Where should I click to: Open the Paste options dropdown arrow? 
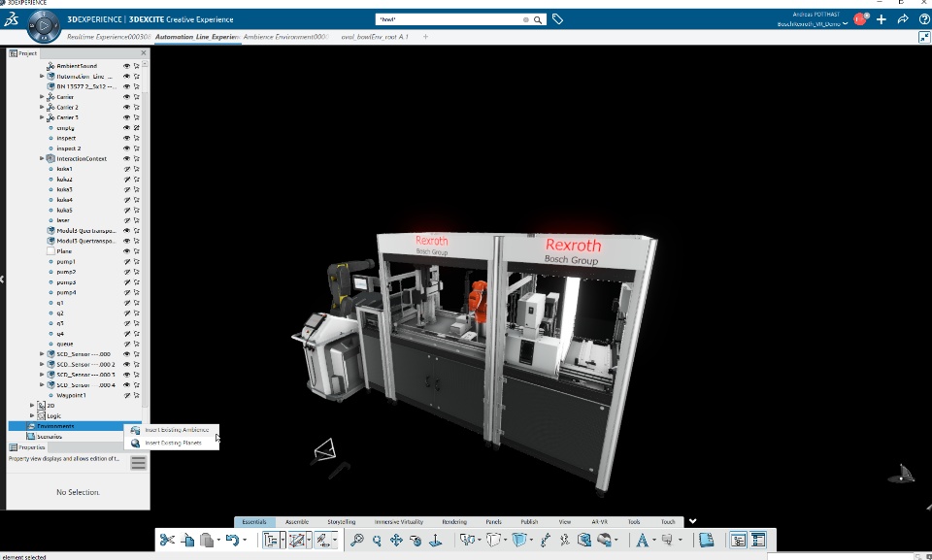pyautogui.click(x=218, y=540)
